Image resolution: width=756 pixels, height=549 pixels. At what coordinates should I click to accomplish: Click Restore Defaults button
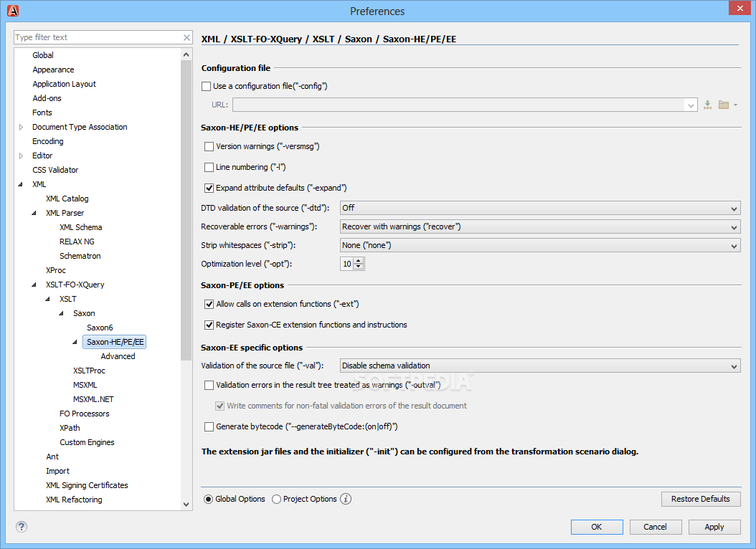click(701, 499)
